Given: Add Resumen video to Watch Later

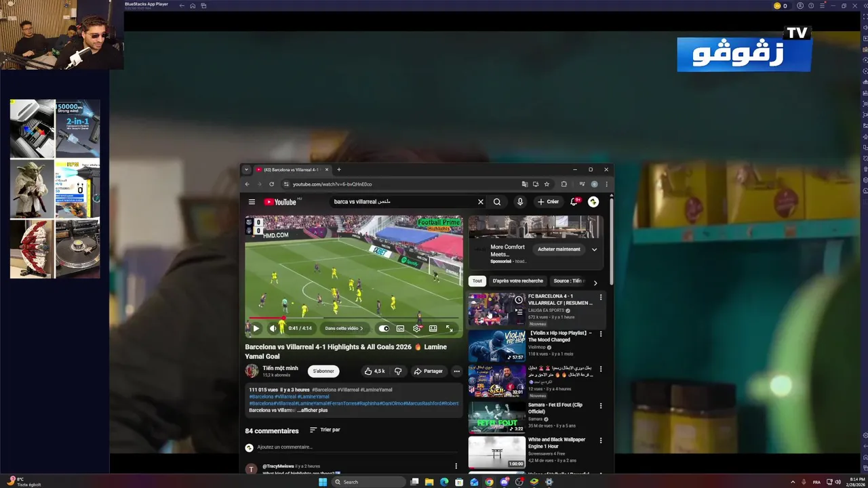Looking at the screenshot, I should (x=519, y=300).
